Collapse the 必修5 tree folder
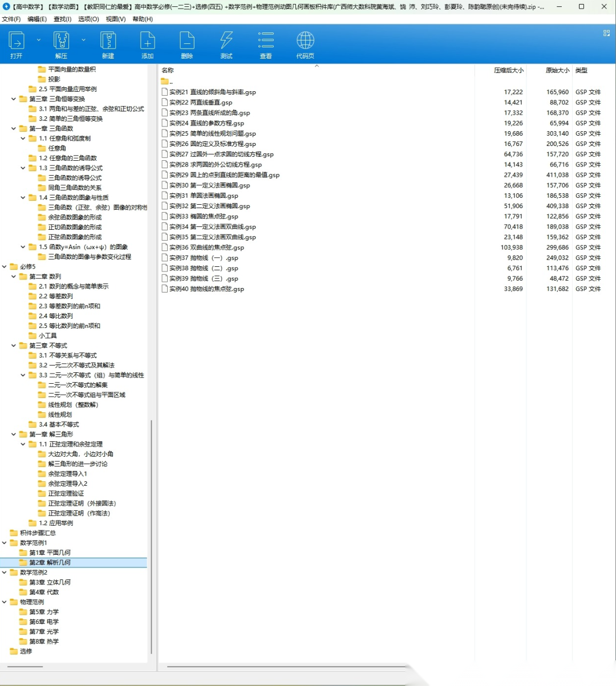The width and height of the screenshot is (616, 686). [x=5, y=267]
